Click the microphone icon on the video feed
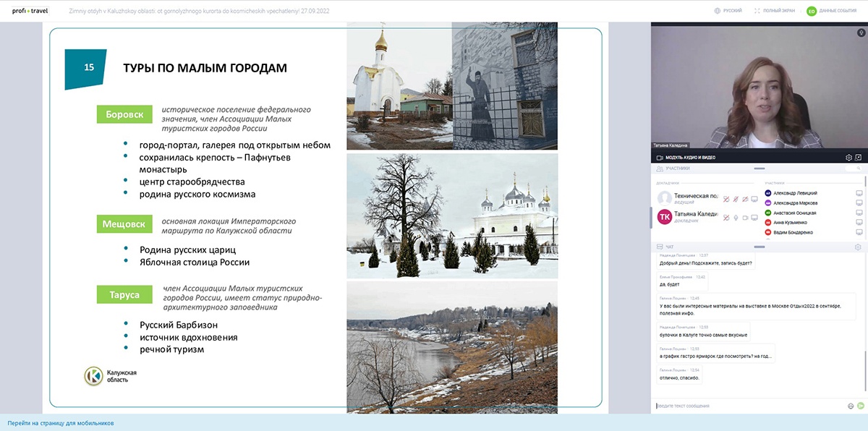The width and height of the screenshot is (868, 431). pyautogui.click(x=861, y=33)
